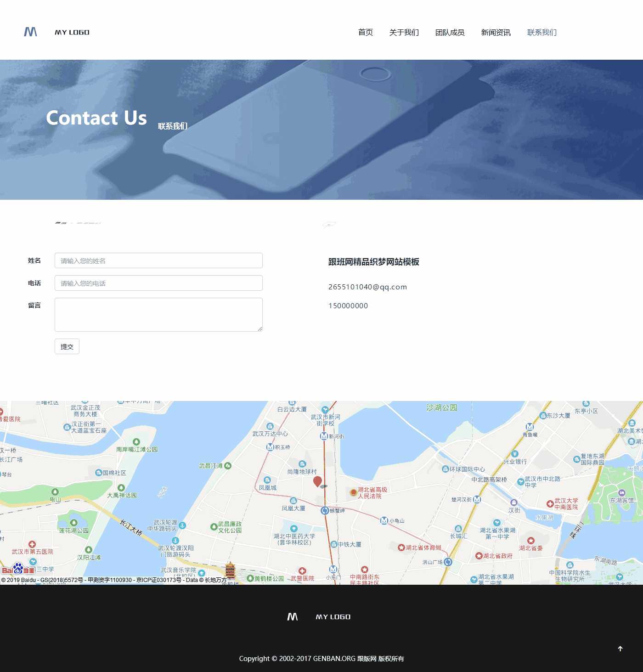
Task: Click the red location marker on map
Action: click(317, 481)
